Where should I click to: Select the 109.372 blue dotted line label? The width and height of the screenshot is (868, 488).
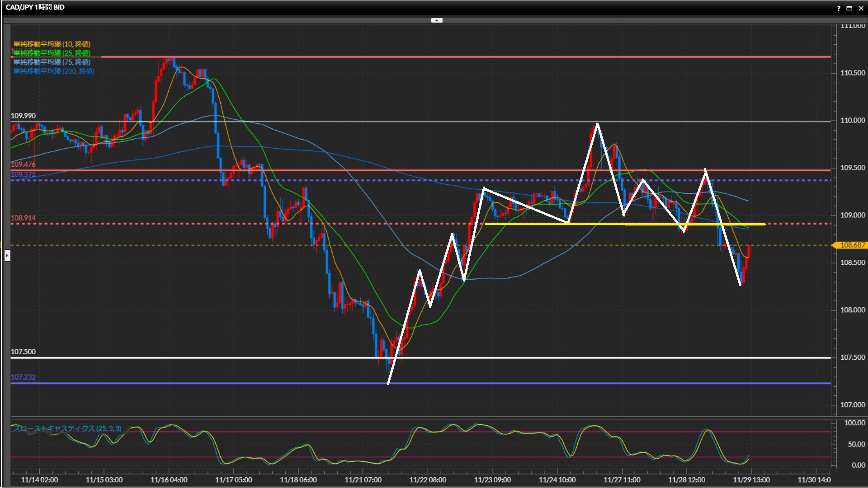[x=23, y=174]
